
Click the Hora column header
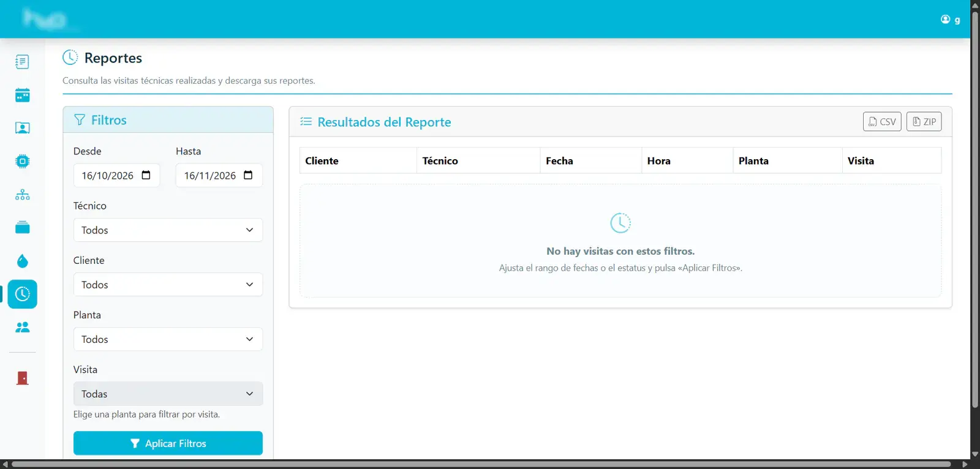click(687, 160)
